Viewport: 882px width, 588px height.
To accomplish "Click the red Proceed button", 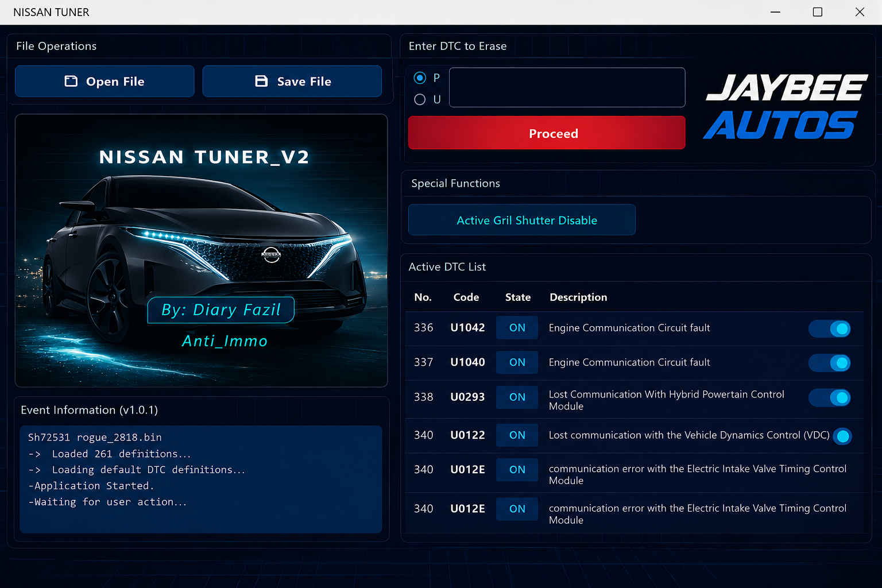I will point(547,133).
